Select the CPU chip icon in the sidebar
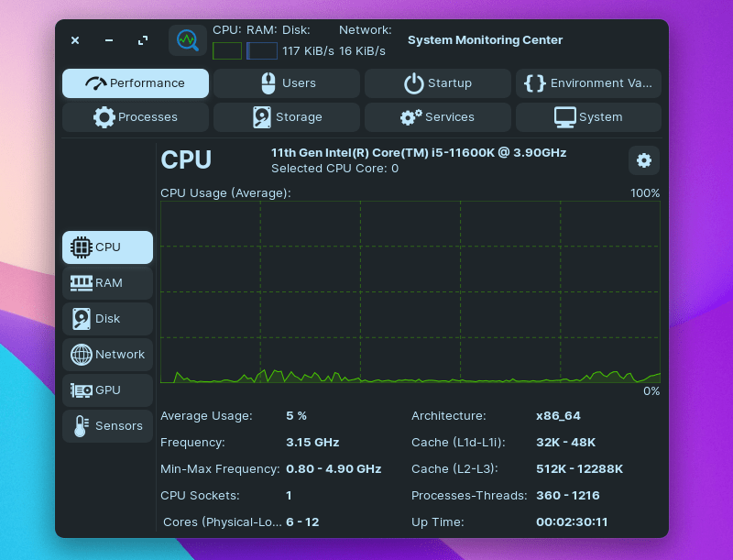This screenshot has width=733, height=560. coord(83,247)
